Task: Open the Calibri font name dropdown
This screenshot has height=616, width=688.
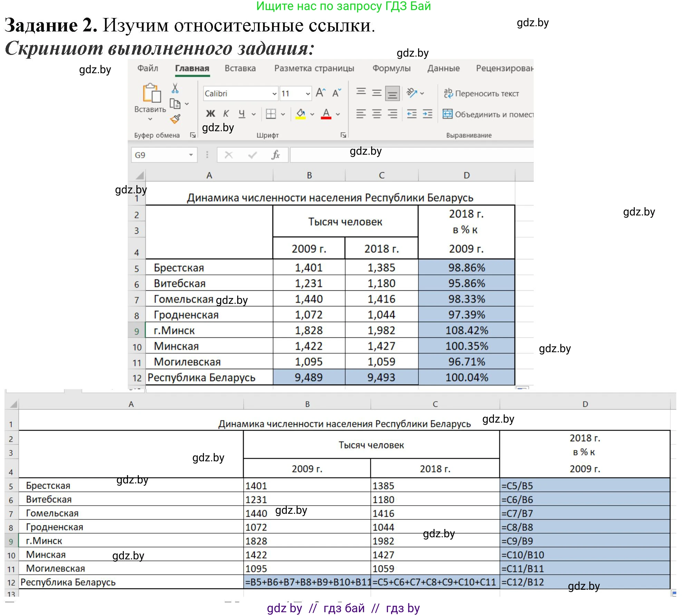Action: point(274,94)
